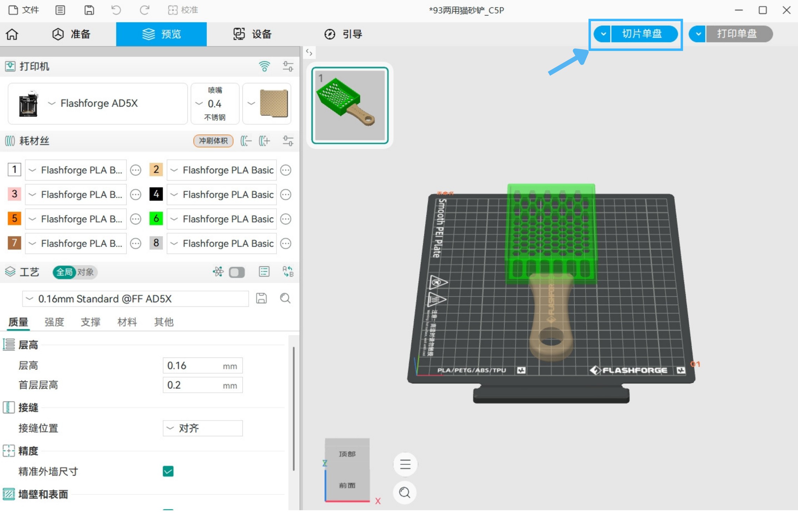Open the 0.16mm Standard preset dropdown
Screen dimensions: 798x532
pyautogui.click(x=135, y=299)
